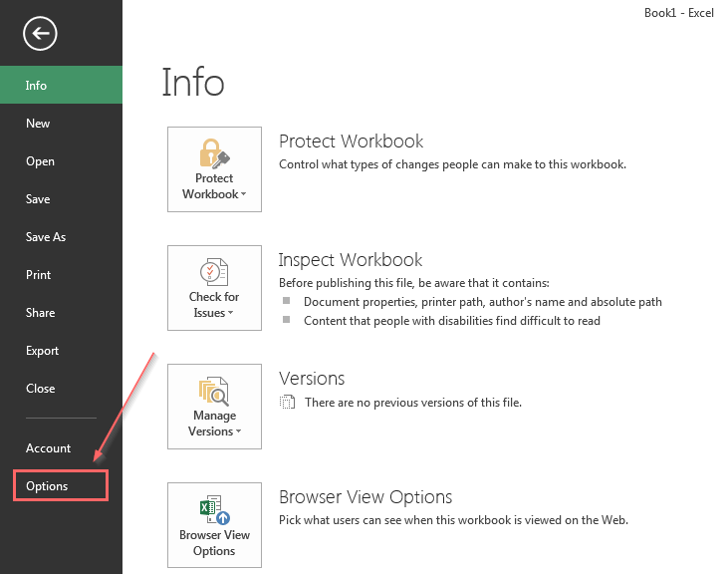This screenshot has height=574, width=728.
Task: Click the back arrow to return to workbook
Action: (41, 34)
